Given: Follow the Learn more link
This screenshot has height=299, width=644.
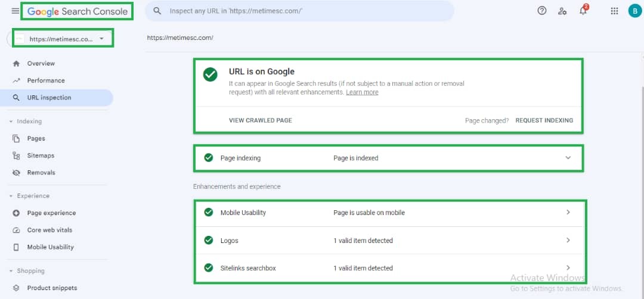Looking at the screenshot, I should [362, 92].
